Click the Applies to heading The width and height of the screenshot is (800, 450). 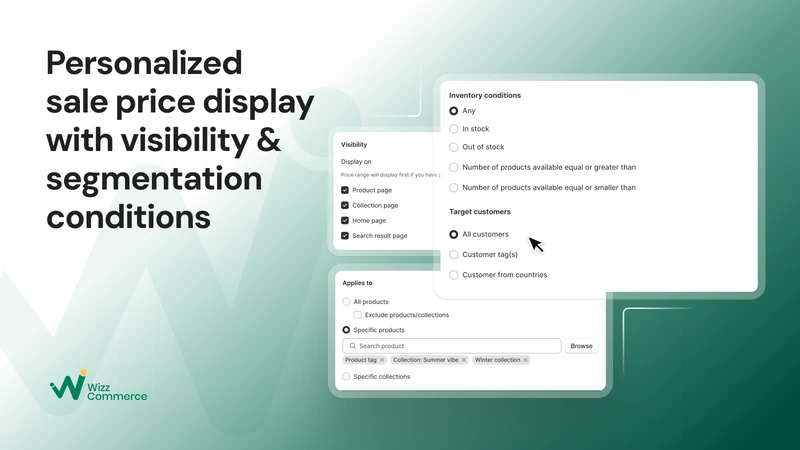pos(357,283)
